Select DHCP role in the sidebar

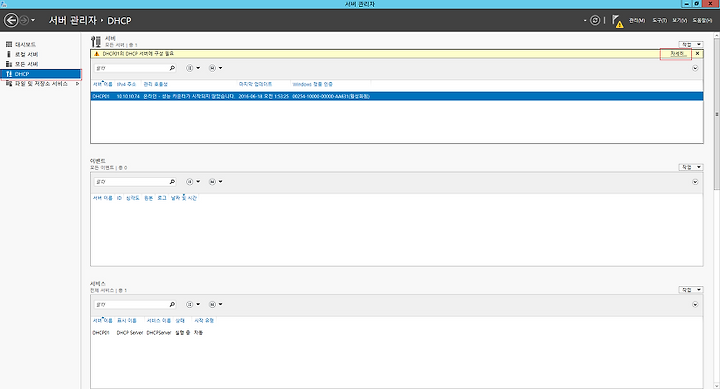40,74
